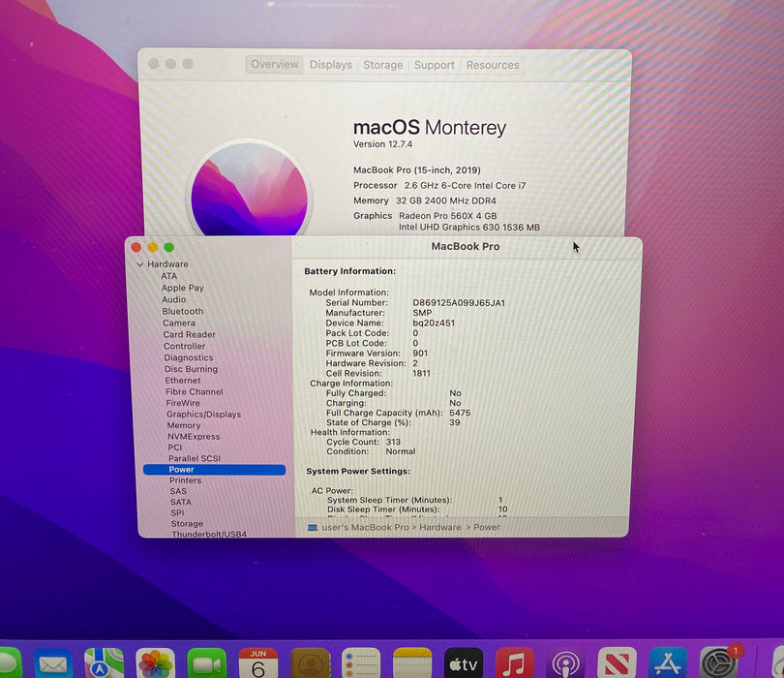
Task: Open the App Store from the Dock
Action: 668,663
